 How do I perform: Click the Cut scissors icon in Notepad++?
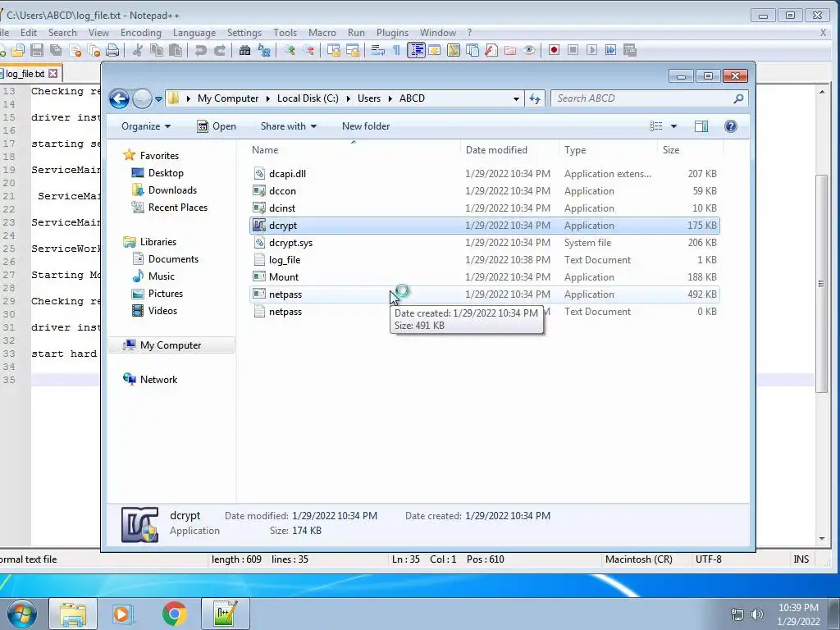(138, 50)
